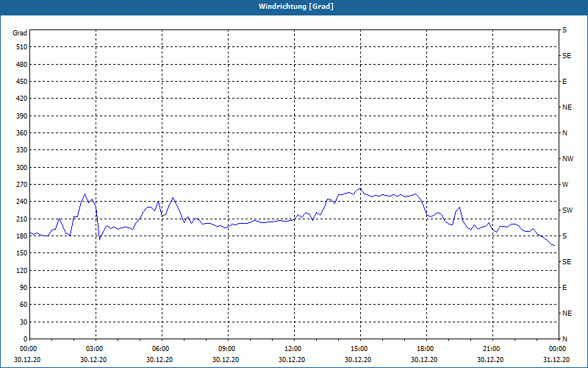Click the 30.12.20 date under 18:00
Screen dimensions: 588x368
pos(424,360)
